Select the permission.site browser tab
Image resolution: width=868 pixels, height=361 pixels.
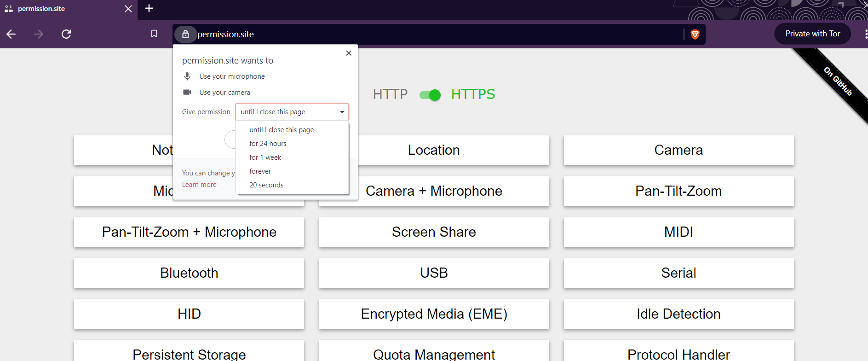(x=69, y=9)
